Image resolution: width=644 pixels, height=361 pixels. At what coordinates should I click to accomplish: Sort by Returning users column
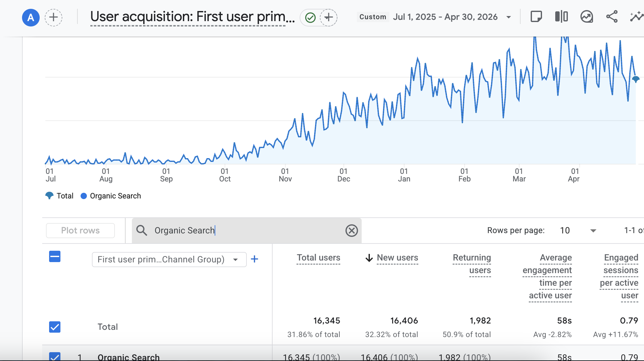point(472,264)
